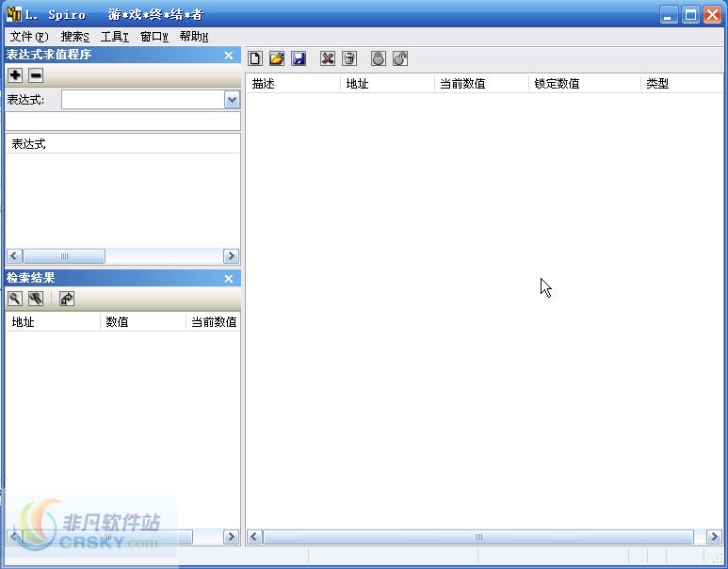The width and height of the screenshot is (728, 569).
Task: Click the 锁定数值 column header
Action: (x=585, y=84)
